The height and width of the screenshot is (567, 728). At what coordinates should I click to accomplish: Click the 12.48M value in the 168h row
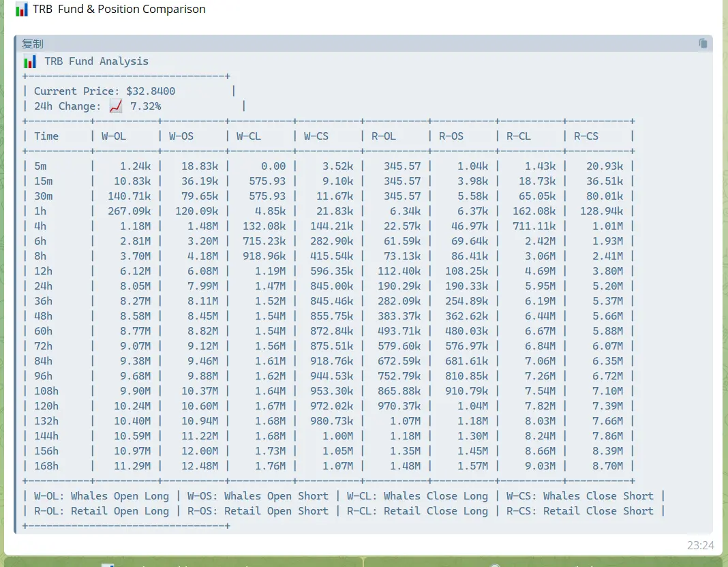coord(200,466)
